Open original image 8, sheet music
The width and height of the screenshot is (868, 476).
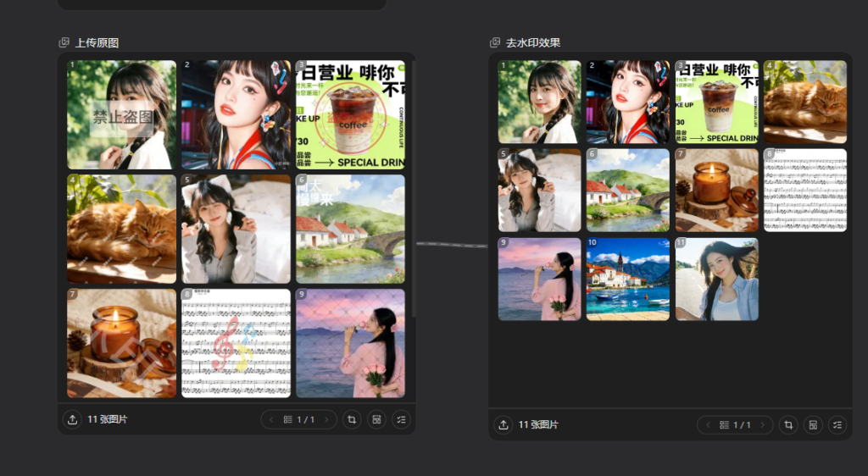point(236,343)
